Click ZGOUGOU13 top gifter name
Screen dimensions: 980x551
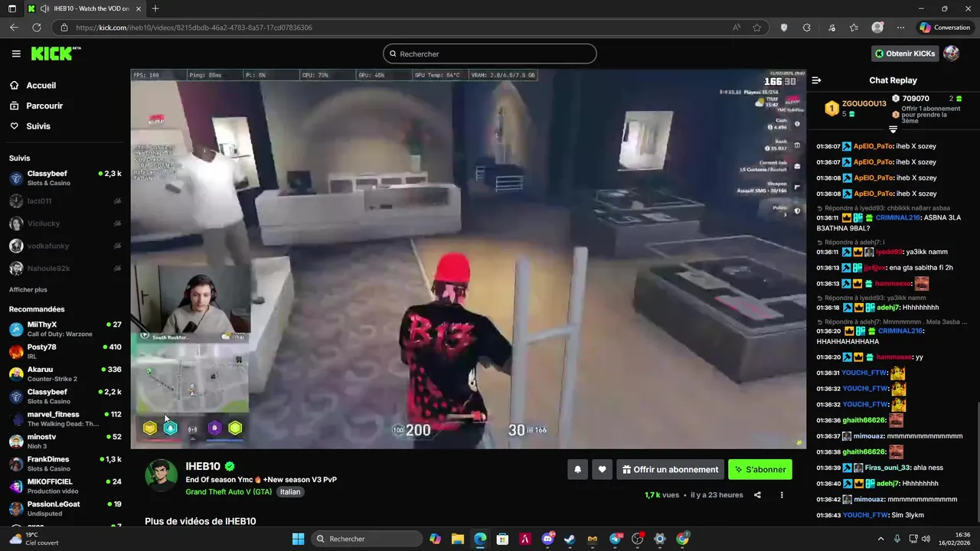tap(864, 104)
